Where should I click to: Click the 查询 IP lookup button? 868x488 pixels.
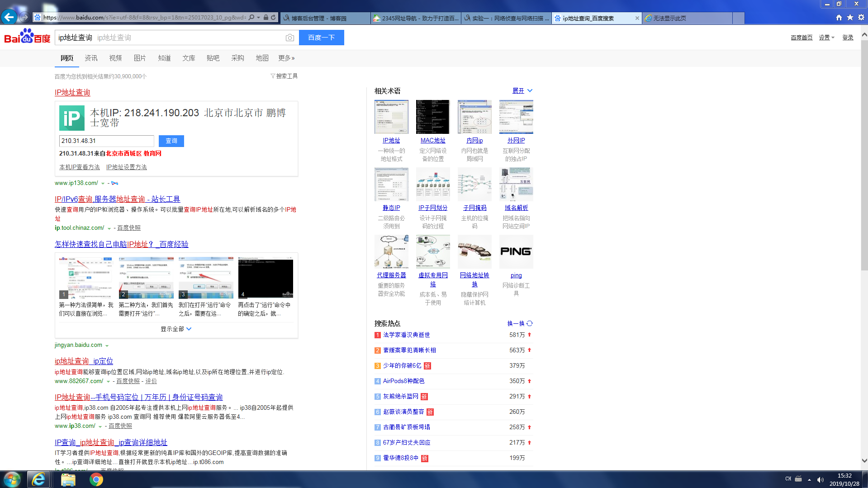(x=171, y=141)
